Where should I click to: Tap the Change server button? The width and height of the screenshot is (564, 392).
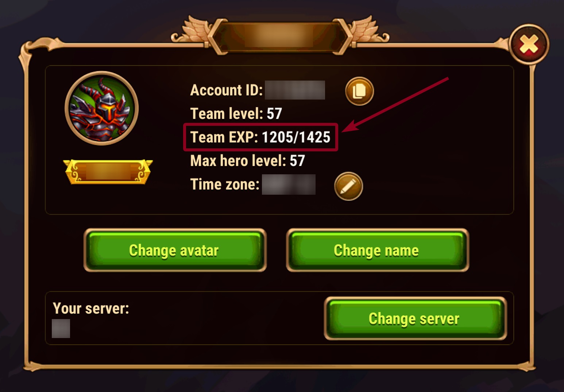[x=416, y=318]
